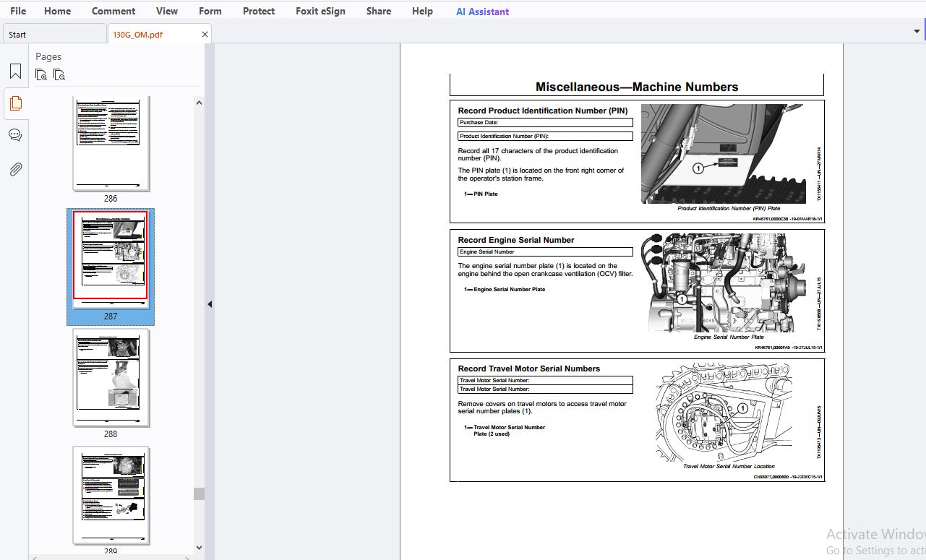
Task: Open the Share ribbon tab
Action: [378, 11]
